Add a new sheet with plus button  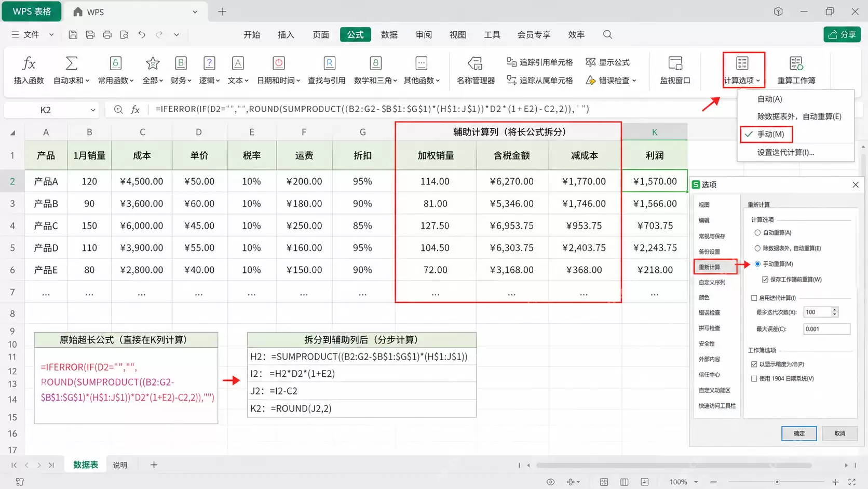point(154,465)
